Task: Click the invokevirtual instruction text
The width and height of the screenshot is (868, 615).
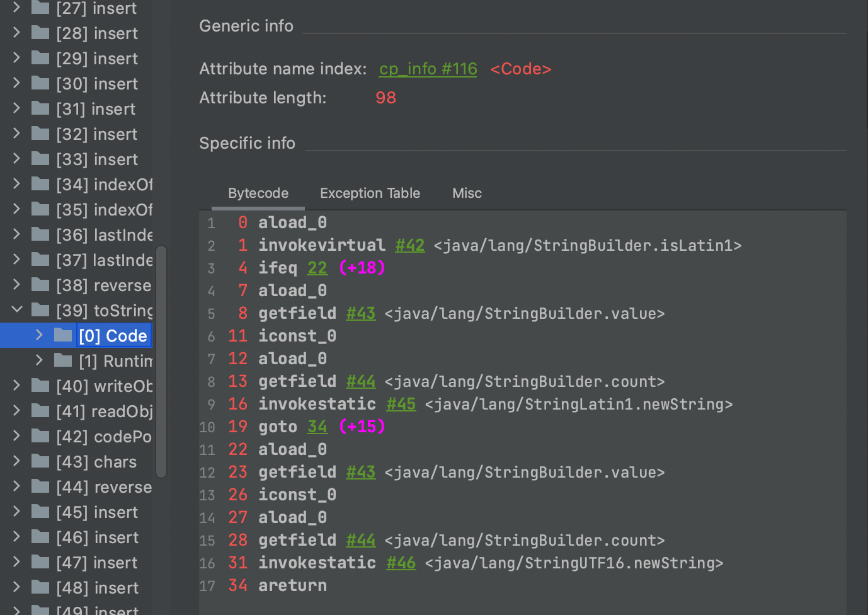Action: click(x=322, y=245)
